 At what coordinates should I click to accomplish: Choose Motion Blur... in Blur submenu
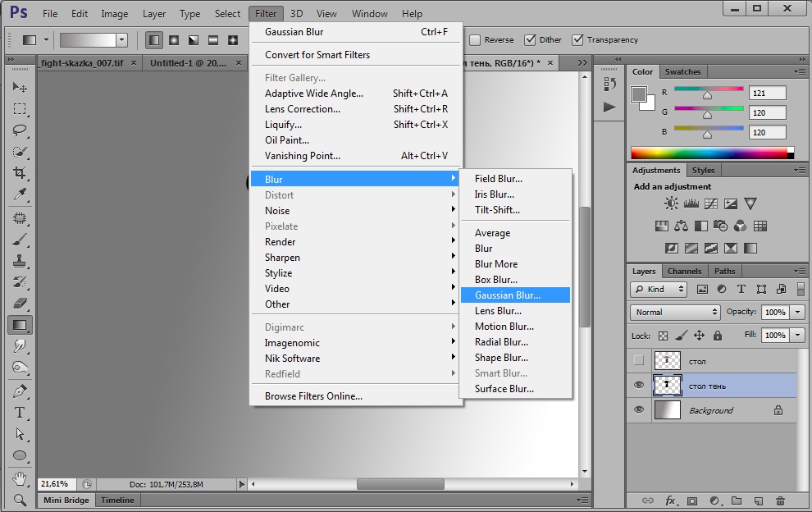[x=515, y=327]
